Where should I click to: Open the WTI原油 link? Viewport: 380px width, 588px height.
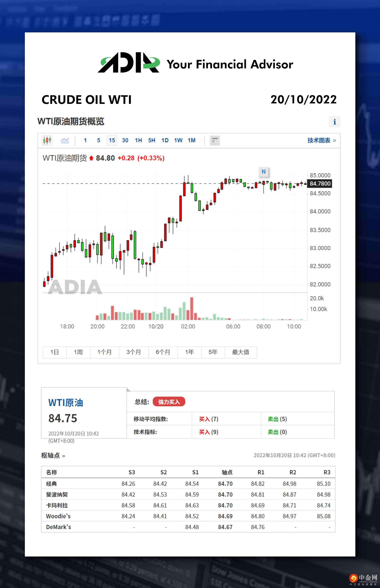pyautogui.click(x=66, y=403)
